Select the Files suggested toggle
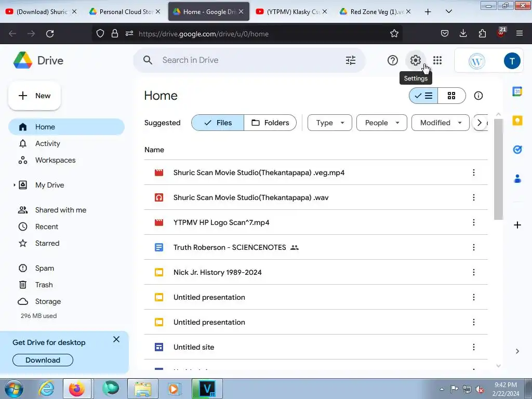 coord(218,123)
